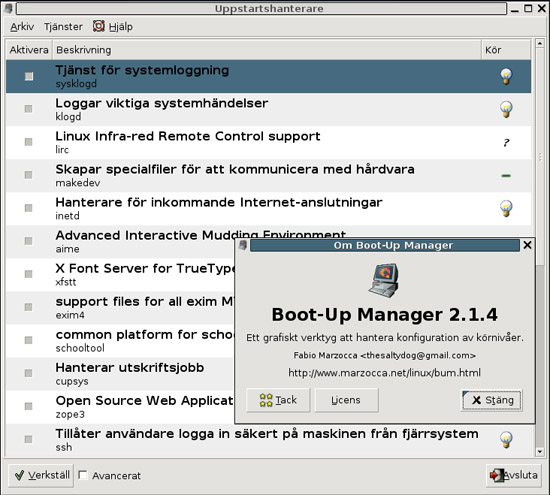Viewport: 550px width, 495px height.
Task: Select the Linux Infra-red Remote Control row
Action: pos(268,142)
